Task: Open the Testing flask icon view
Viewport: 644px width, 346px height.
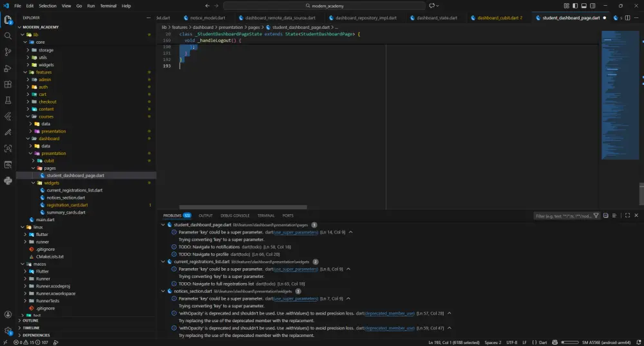Action: click(8, 100)
